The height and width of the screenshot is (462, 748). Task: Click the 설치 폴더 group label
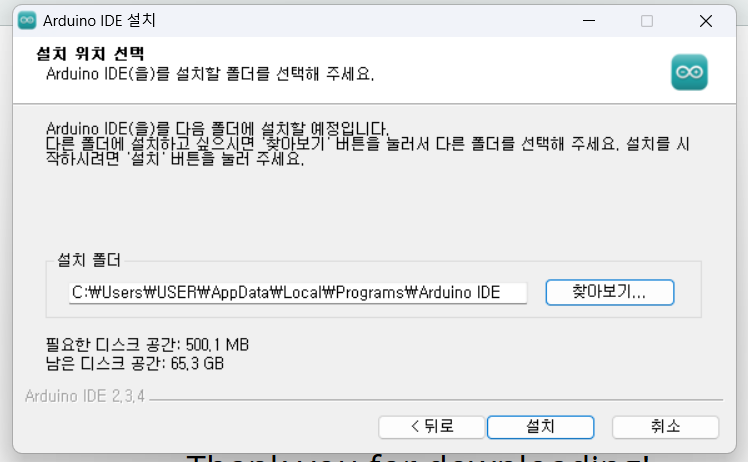click(x=89, y=260)
